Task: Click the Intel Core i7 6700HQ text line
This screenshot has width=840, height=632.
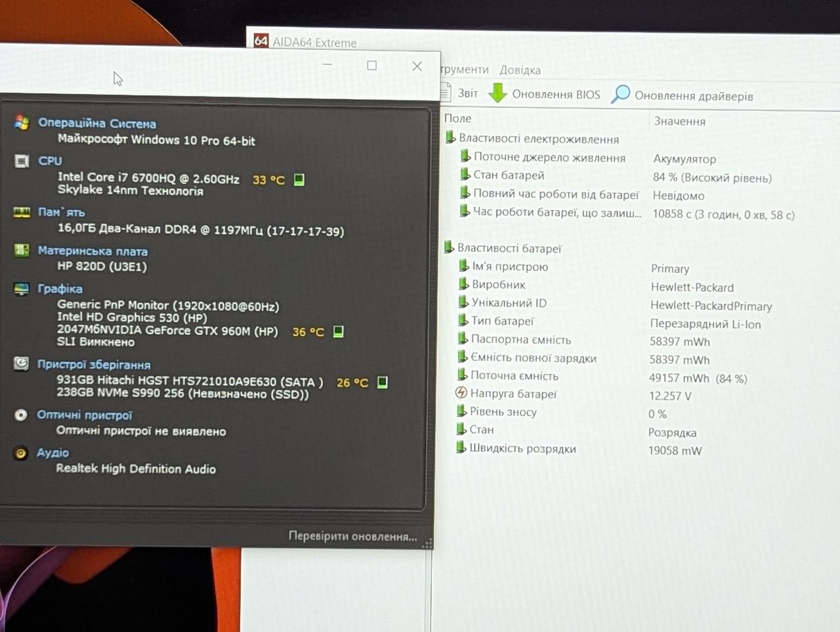Action: point(148,177)
